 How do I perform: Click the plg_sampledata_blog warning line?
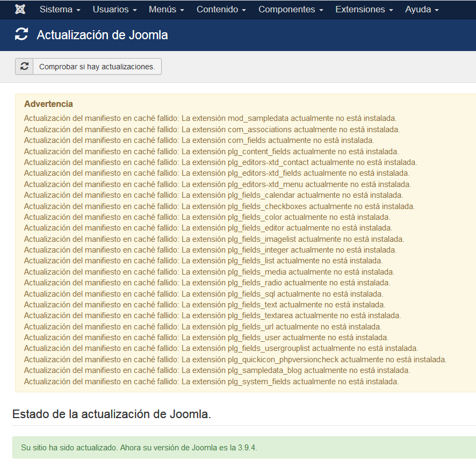pos(217,370)
